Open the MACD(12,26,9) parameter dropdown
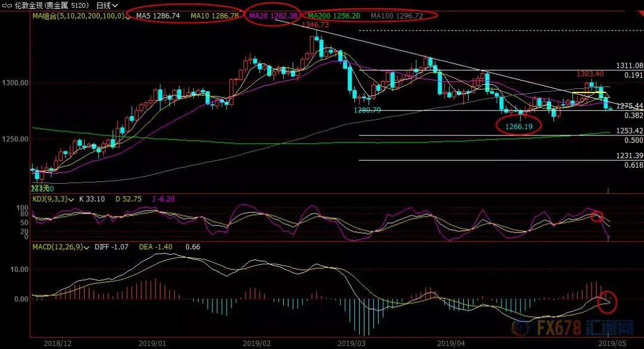Viewport: 644px width, 349px height. pos(87,246)
